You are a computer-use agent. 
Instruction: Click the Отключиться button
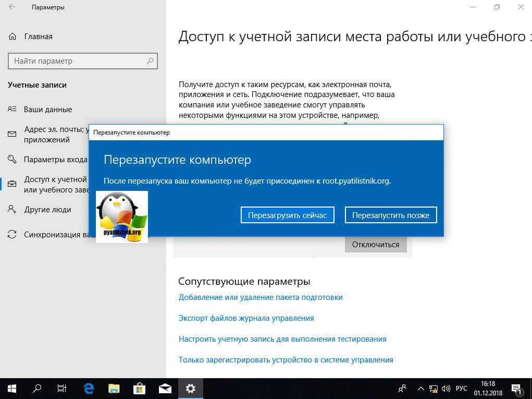tap(376, 245)
